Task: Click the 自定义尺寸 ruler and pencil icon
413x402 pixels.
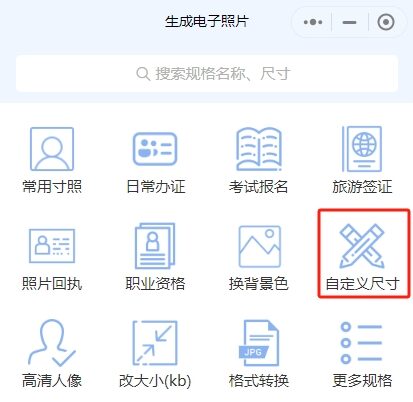Action: tap(362, 246)
